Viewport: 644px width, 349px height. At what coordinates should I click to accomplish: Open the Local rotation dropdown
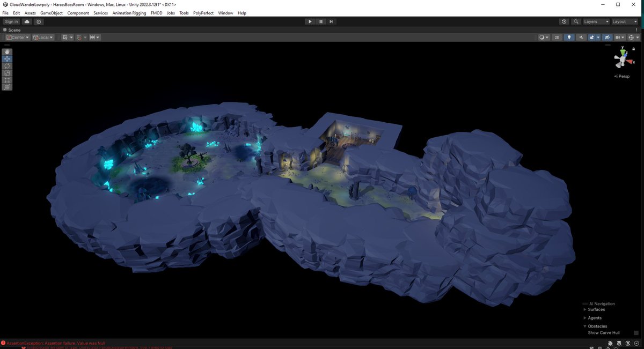pyautogui.click(x=43, y=38)
